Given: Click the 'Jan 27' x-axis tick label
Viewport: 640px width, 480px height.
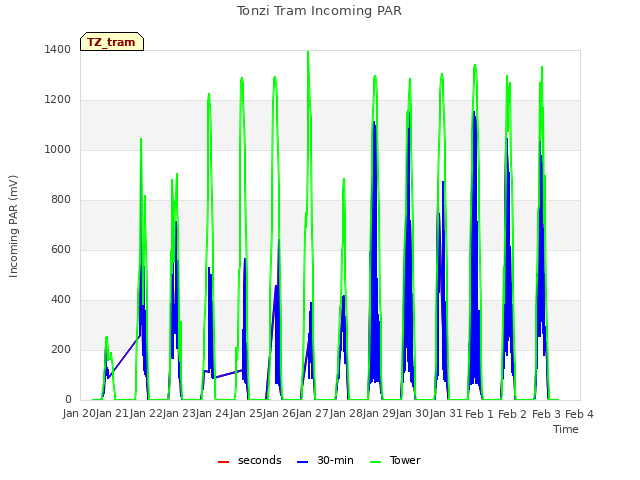Looking at the screenshot, I should tap(313, 414).
